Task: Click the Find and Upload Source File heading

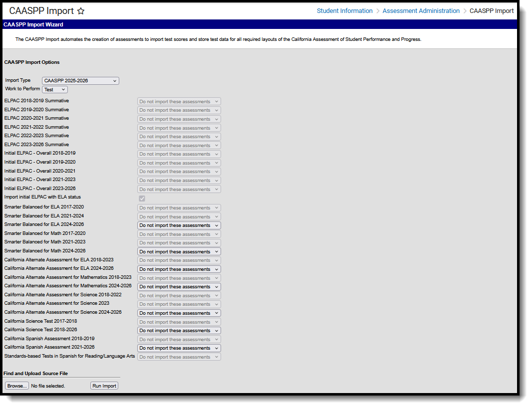Action: (35, 374)
